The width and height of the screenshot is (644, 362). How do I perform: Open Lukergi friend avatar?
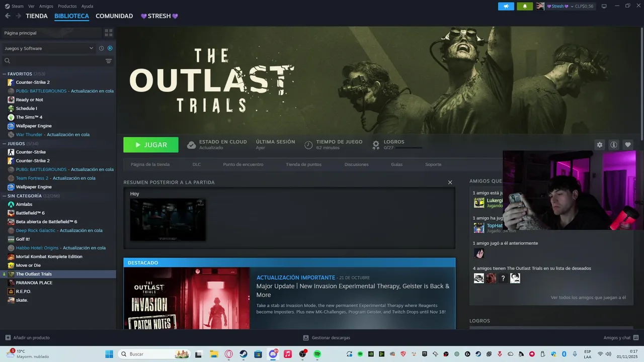pos(479,203)
